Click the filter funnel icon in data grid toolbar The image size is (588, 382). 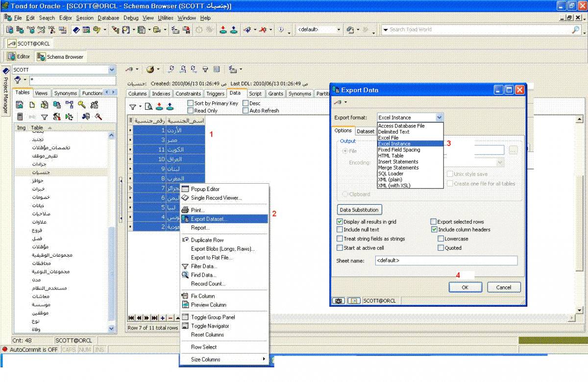tap(132, 107)
